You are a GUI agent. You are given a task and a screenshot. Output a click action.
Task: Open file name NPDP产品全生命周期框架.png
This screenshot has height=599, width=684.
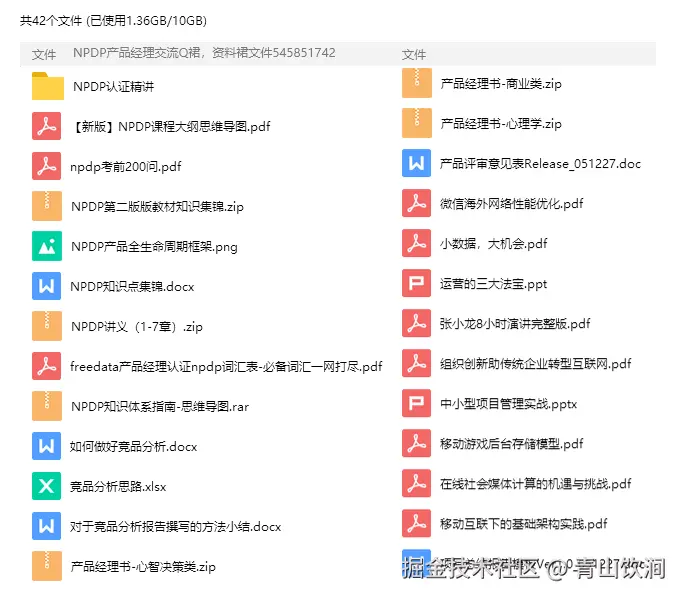[154, 246]
